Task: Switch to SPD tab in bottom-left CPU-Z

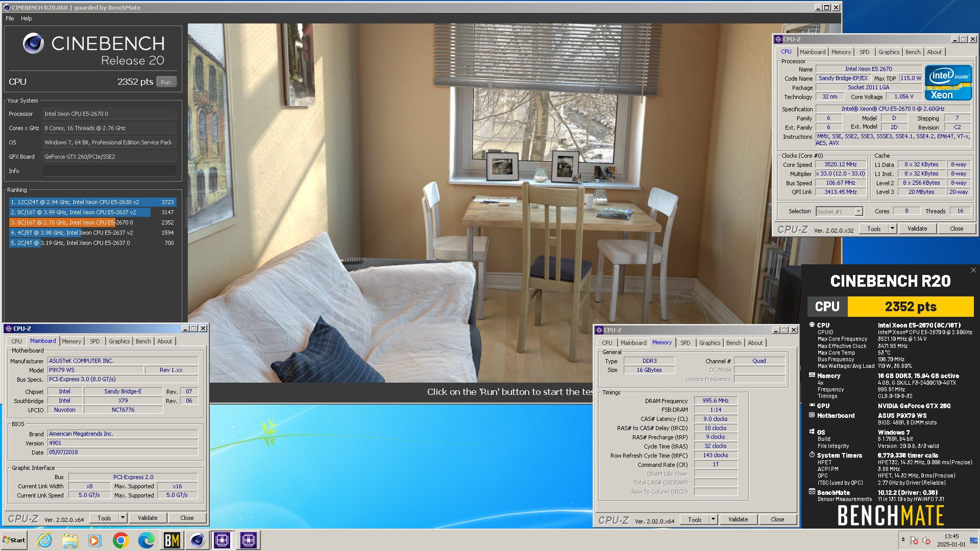Action: 95,341
